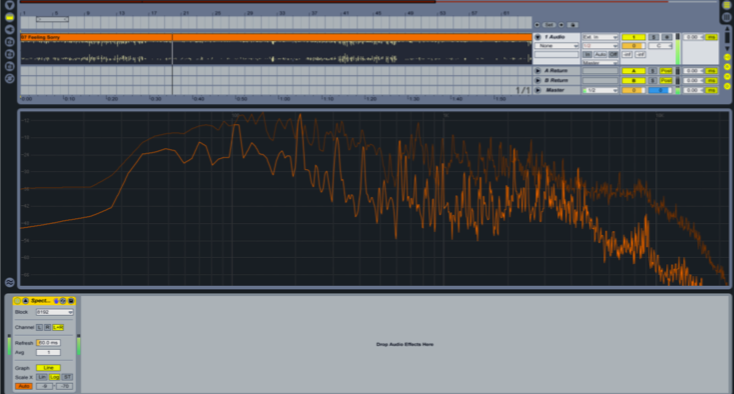The height and width of the screenshot is (394, 734).
Task: Click the Set locator button
Action: coord(549,25)
